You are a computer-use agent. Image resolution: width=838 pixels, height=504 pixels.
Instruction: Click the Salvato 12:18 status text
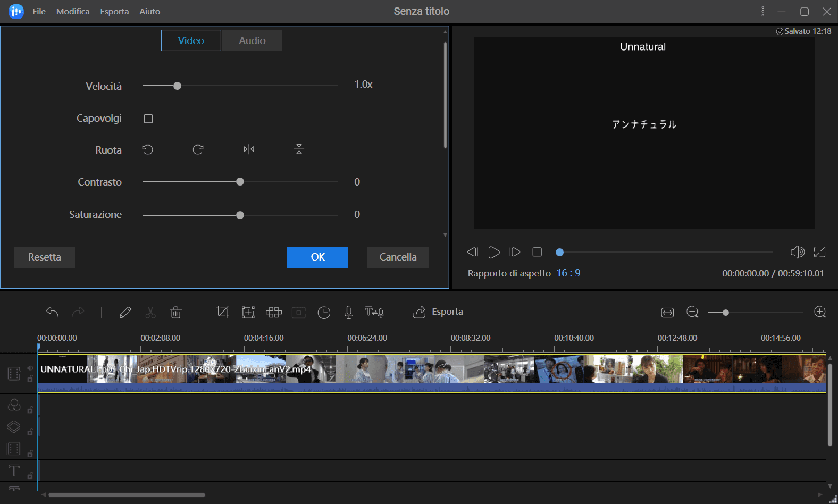click(803, 31)
